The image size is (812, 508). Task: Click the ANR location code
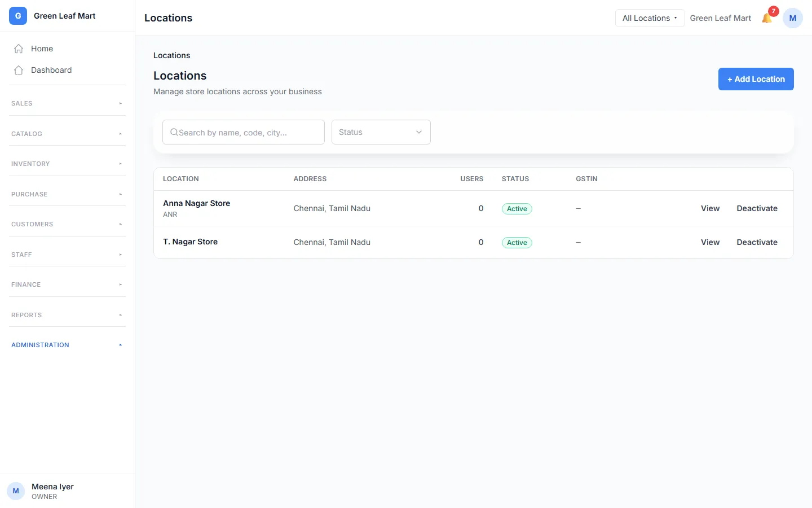170,214
